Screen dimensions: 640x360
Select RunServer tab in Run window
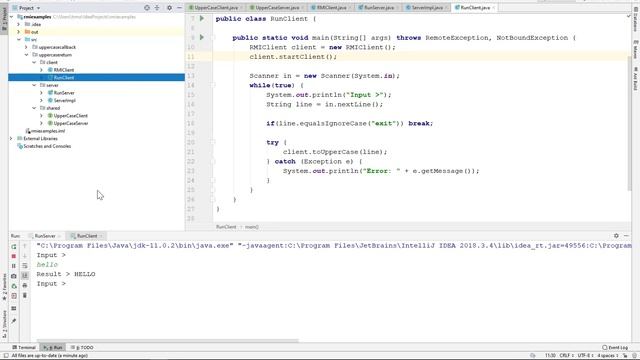45,236
